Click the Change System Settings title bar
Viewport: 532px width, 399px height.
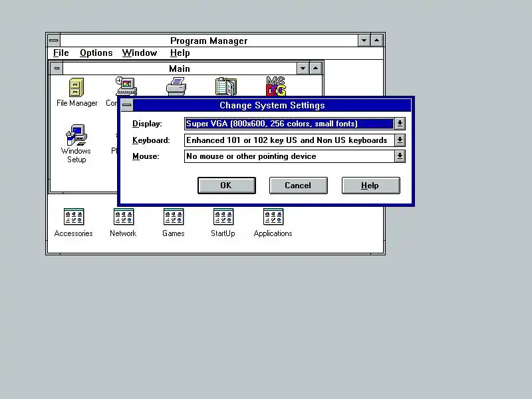click(272, 105)
